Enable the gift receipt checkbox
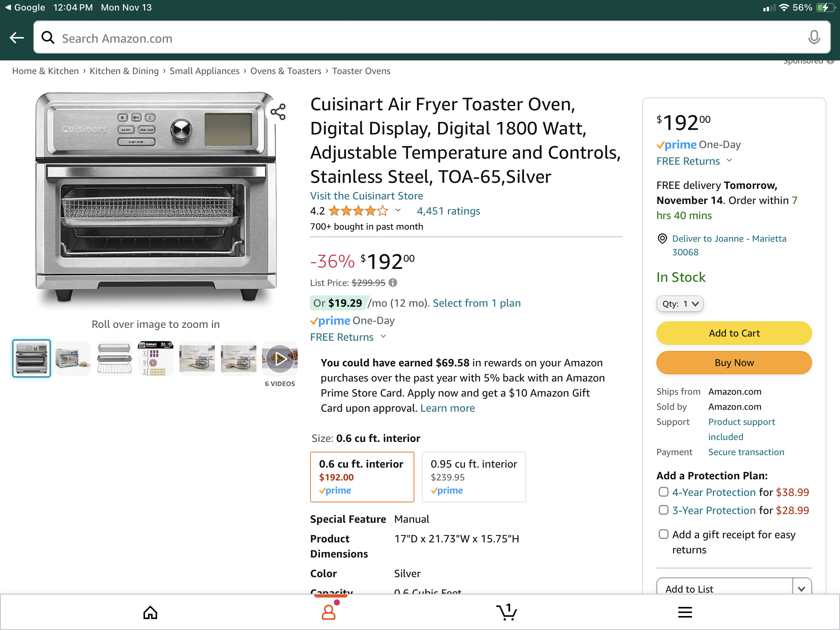Screen dimensions: 840x630 (x=663, y=534)
